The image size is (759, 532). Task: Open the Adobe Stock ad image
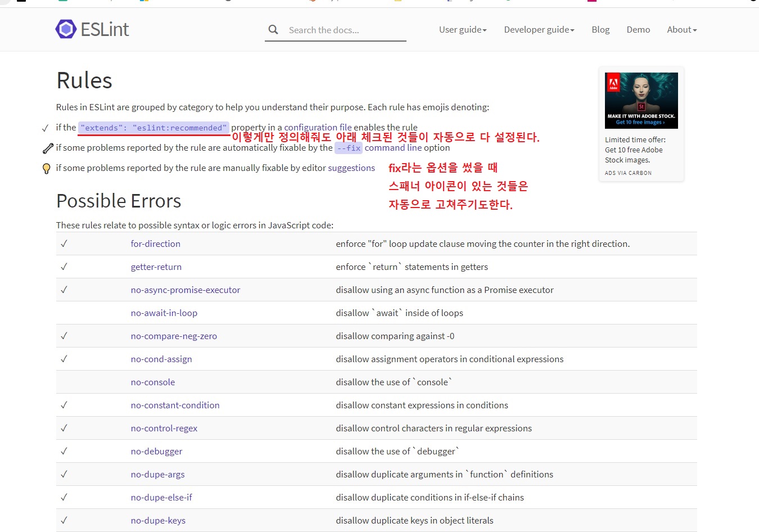coord(641,101)
